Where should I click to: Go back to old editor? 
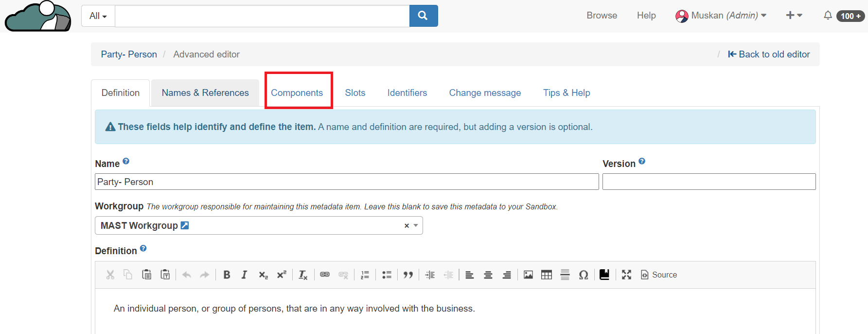(769, 55)
